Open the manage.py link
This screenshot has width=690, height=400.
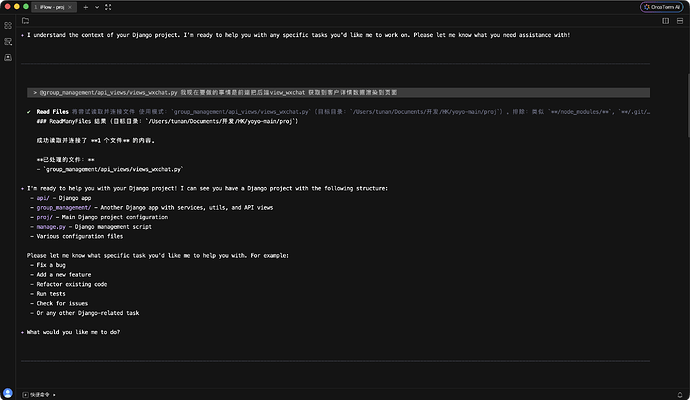pos(51,227)
